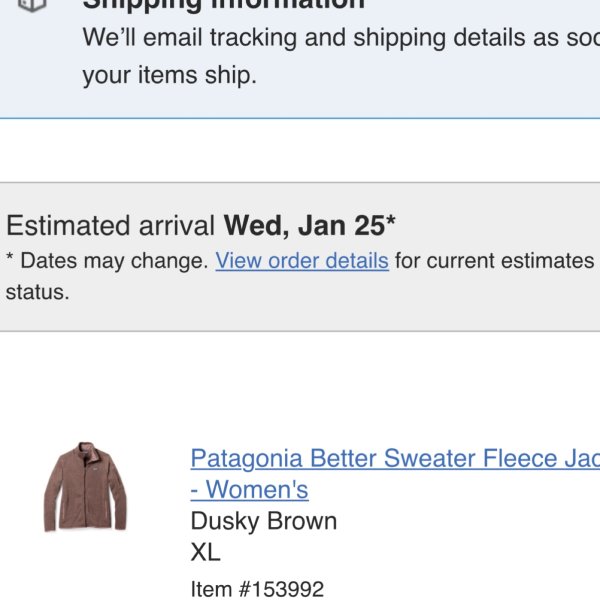Click the Shipping information heading
The width and height of the screenshot is (600, 600).
click(223, 5)
